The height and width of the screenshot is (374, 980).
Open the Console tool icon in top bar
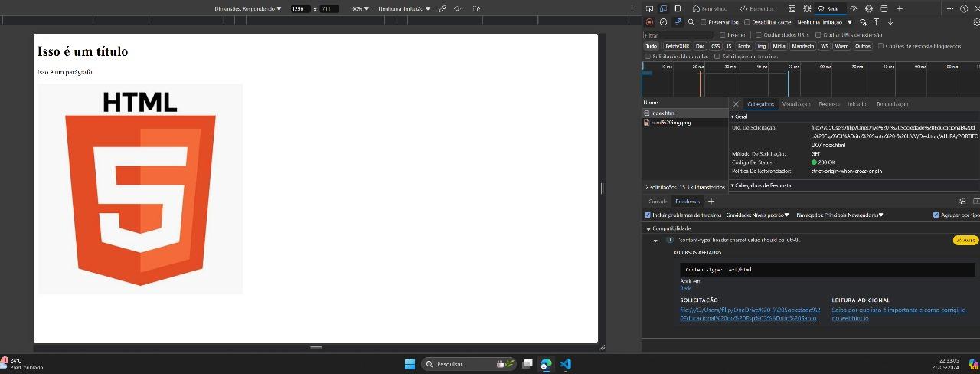[792, 8]
